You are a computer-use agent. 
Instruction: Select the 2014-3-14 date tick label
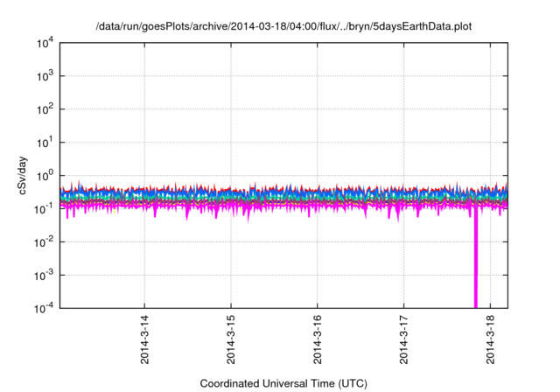pyautogui.click(x=144, y=339)
